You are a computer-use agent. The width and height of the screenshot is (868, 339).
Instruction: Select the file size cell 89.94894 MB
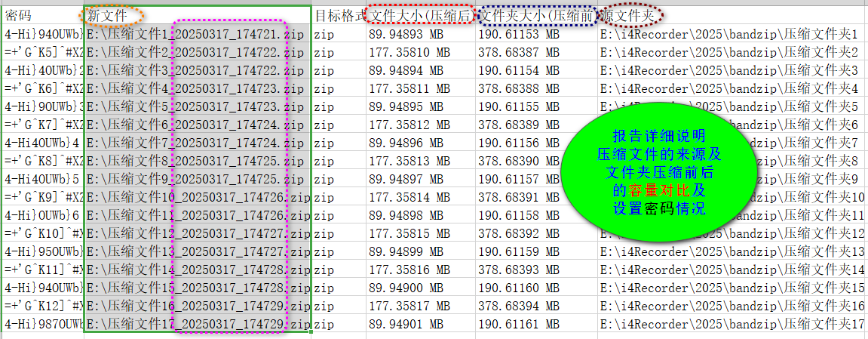tap(421, 70)
